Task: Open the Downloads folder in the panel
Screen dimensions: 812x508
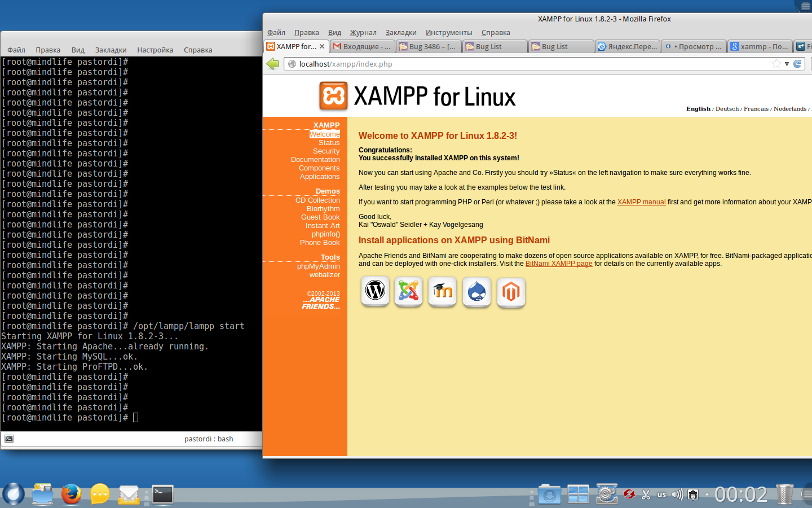Action: (x=549, y=494)
